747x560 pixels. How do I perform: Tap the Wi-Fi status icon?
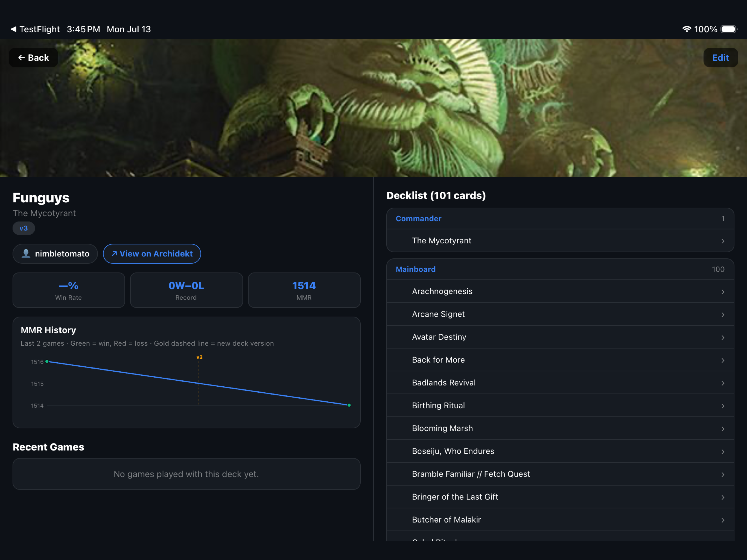point(687,29)
